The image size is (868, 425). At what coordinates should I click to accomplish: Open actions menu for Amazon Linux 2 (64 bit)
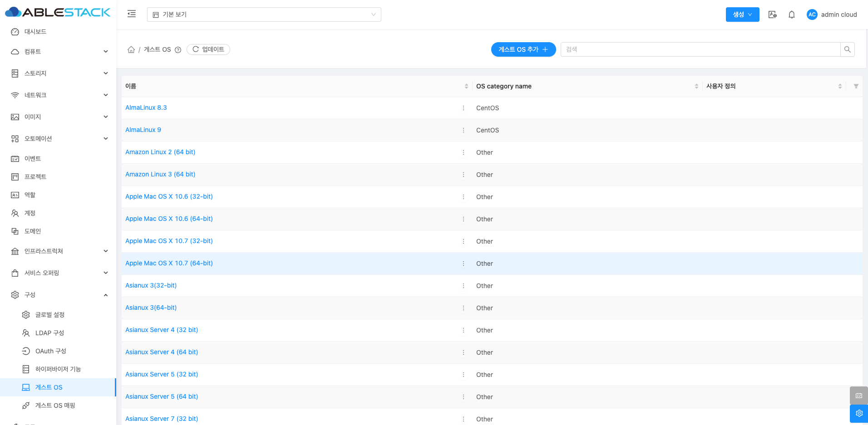(x=463, y=152)
